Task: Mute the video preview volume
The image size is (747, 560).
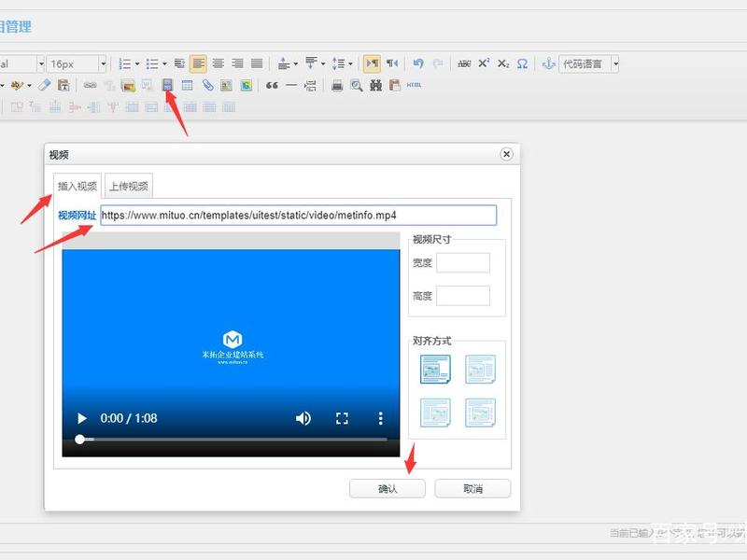Action: pos(303,418)
